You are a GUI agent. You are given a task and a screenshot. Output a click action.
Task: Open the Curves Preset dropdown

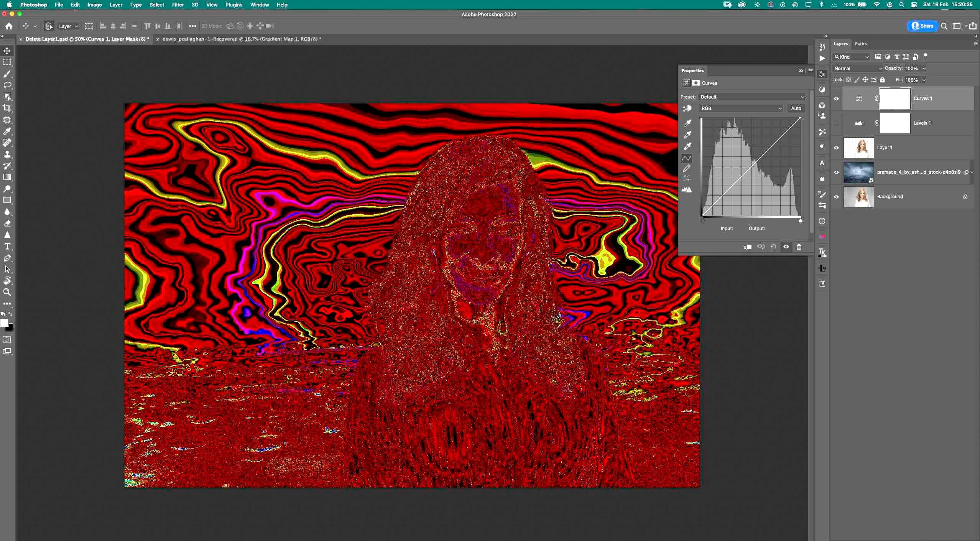(752, 97)
